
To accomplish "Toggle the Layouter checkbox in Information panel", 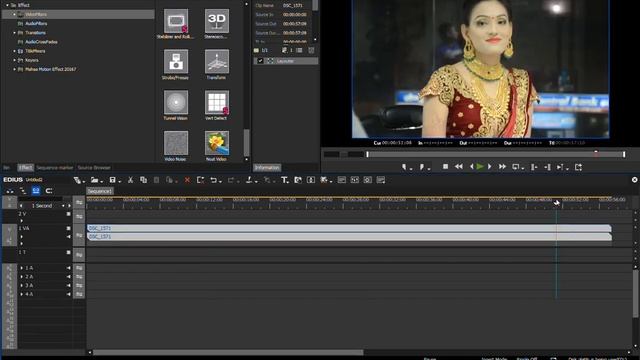I will pos(260,61).
